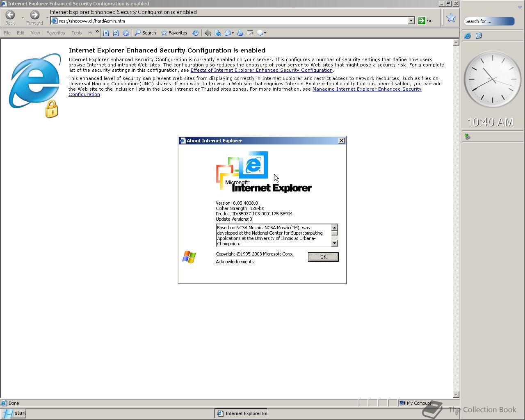Screen dimensions: 525x420
Task: Open the sidebar menu triangle
Action: tap(520, 7)
